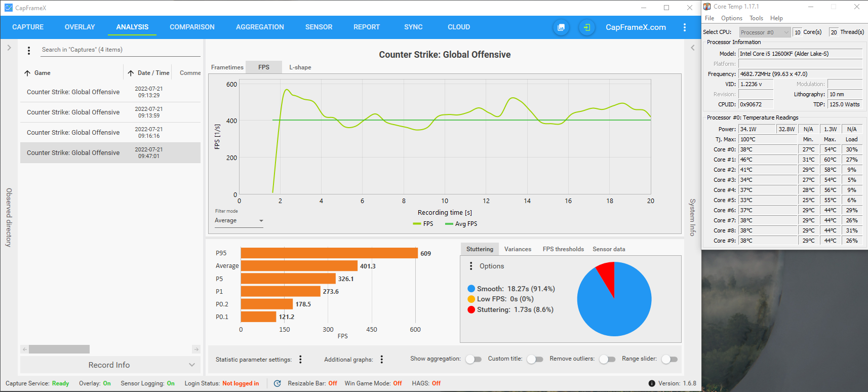This screenshot has width=868, height=392.
Task: Open the SENSOR tab
Action: pos(319,27)
